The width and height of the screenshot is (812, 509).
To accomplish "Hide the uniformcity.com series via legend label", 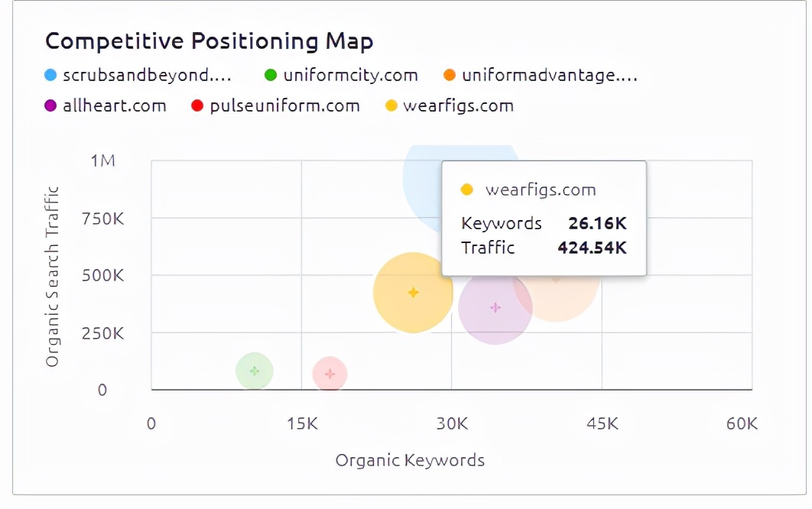I will tap(350, 75).
